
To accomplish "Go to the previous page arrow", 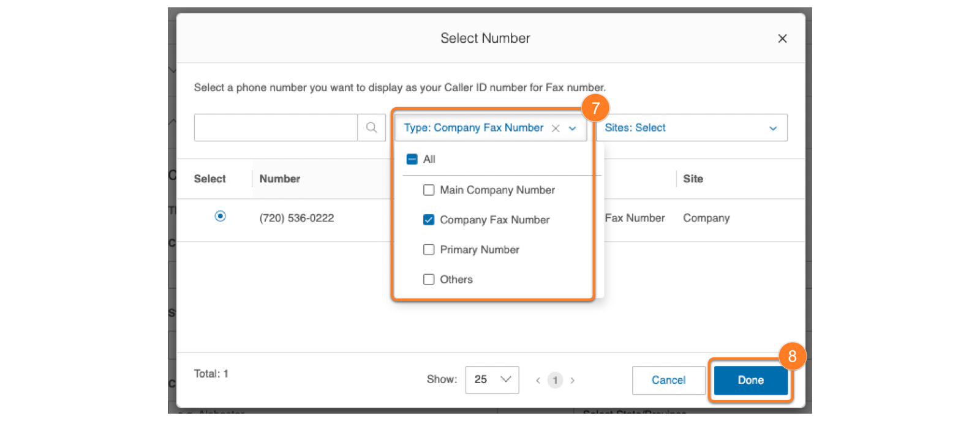I will 538,380.
